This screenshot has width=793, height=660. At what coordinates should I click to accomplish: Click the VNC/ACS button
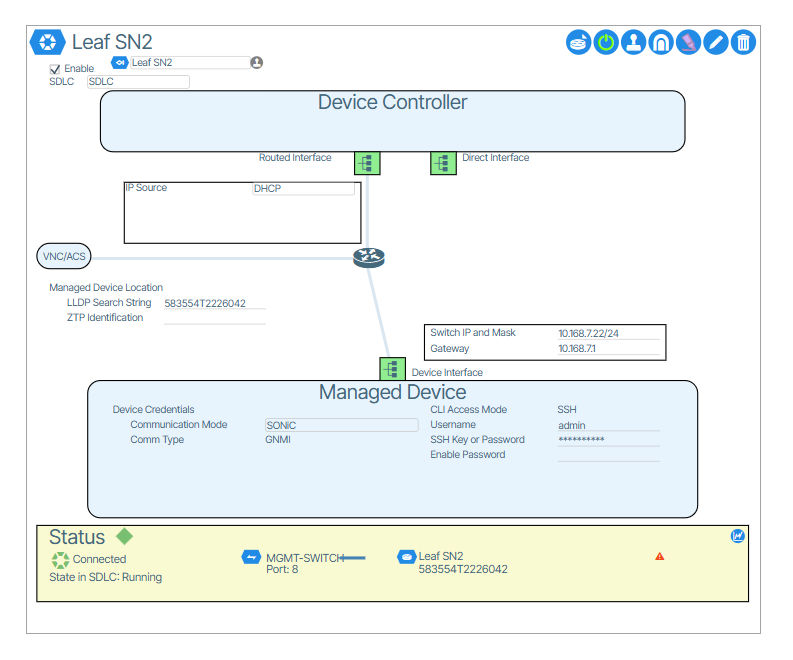click(64, 257)
